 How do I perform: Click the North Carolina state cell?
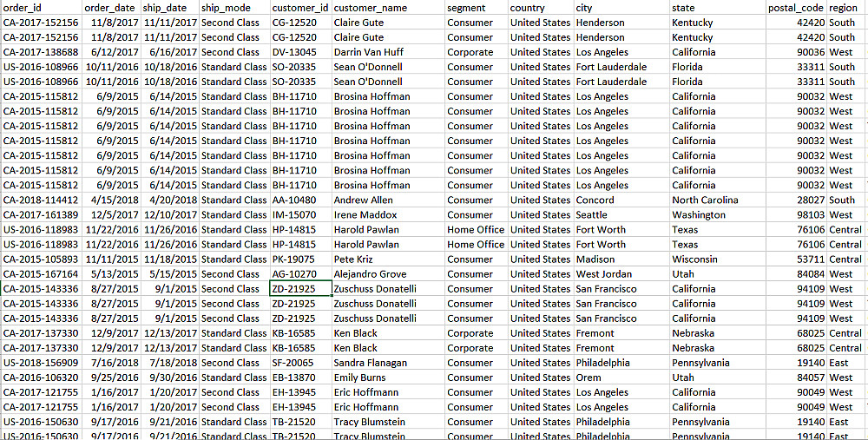click(x=718, y=200)
